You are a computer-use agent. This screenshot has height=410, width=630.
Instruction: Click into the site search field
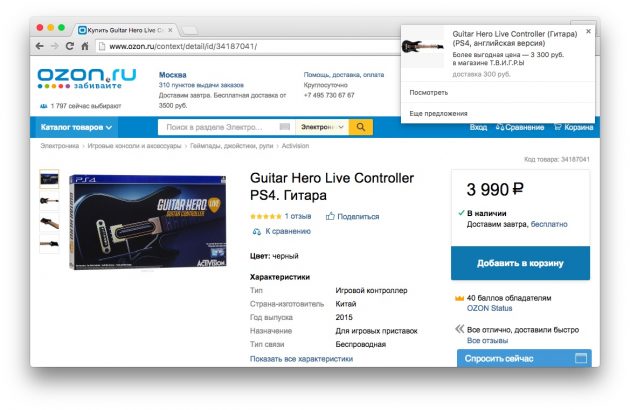point(221,127)
